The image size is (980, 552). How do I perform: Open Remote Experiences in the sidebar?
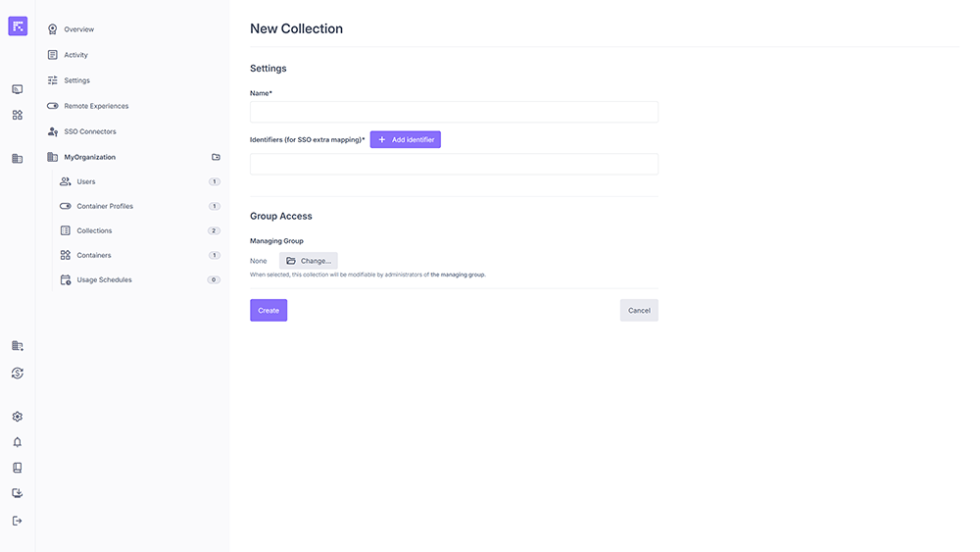pyautogui.click(x=96, y=106)
